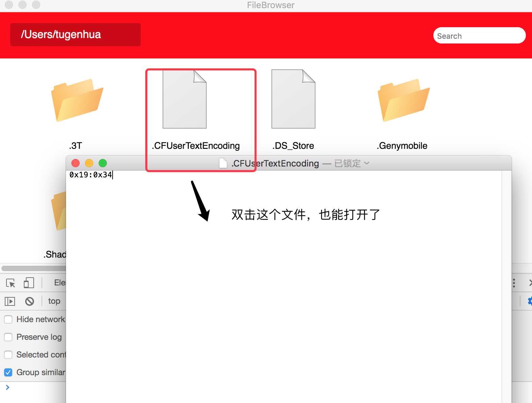Click the .3T folder name label
Viewport: 532px width, 403px height.
tap(76, 146)
